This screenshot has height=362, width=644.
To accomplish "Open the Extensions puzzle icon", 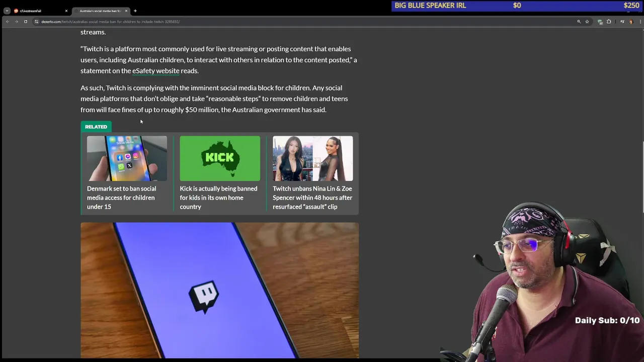I will [x=609, y=22].
